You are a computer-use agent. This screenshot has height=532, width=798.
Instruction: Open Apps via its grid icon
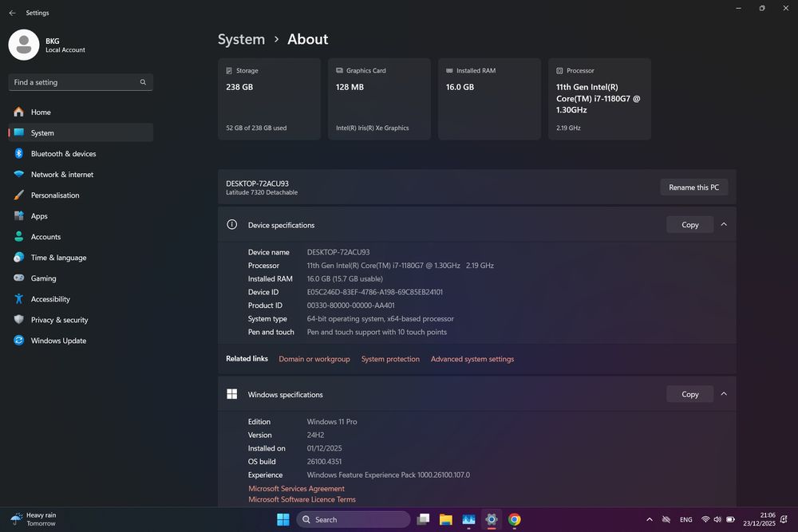19,215
